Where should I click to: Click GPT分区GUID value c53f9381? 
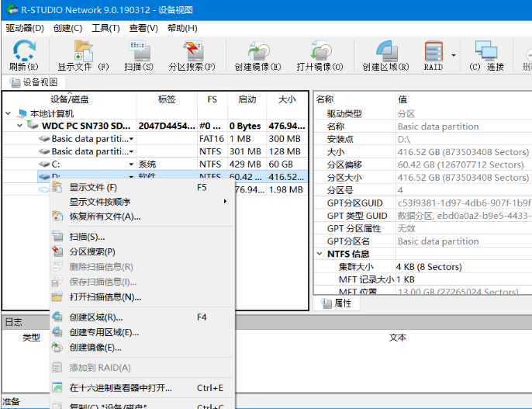[x=465, y=203]
